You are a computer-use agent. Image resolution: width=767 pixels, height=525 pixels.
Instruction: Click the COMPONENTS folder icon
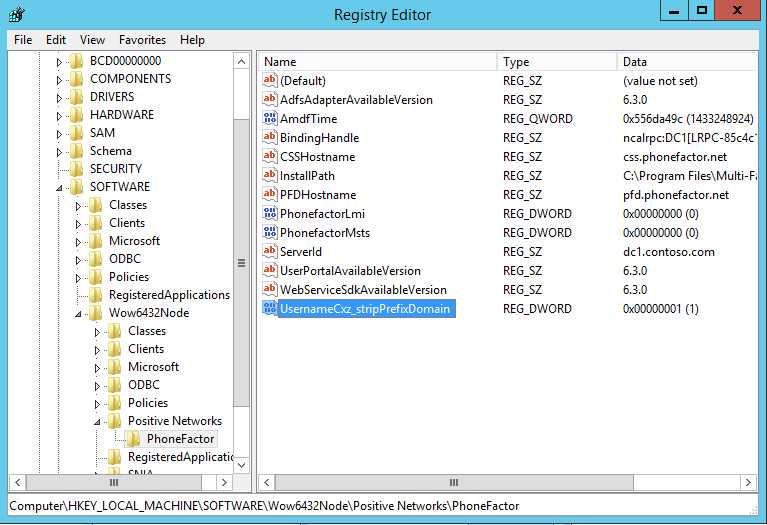[x=76, y=79]
